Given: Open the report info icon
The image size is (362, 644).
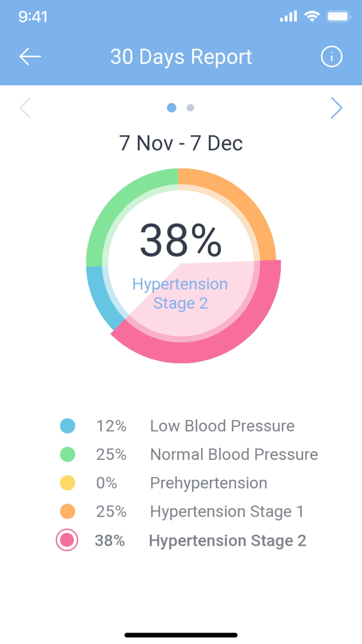Looking at the screenshot, I should coord(331,56).
